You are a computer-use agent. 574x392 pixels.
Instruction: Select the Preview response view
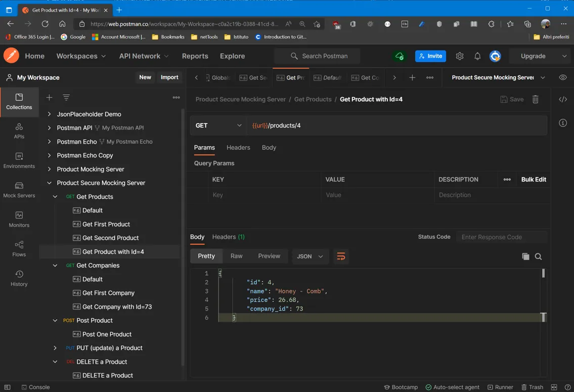tap(269, 256)
